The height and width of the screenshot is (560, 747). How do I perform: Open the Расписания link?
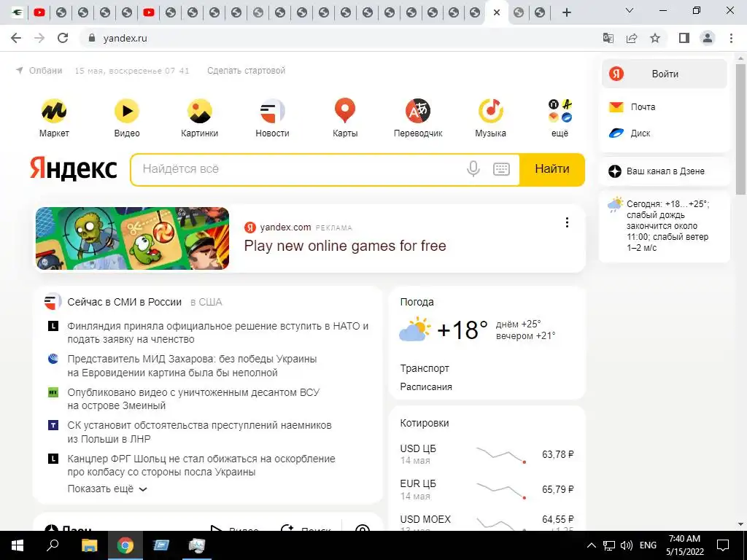click(x=426, y=386)
